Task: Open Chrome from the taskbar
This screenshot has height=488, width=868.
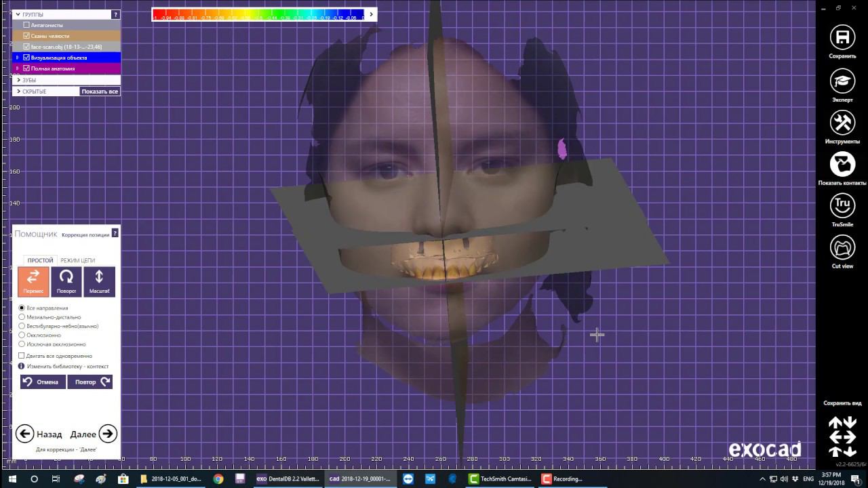Action: [x=218, y=479]
